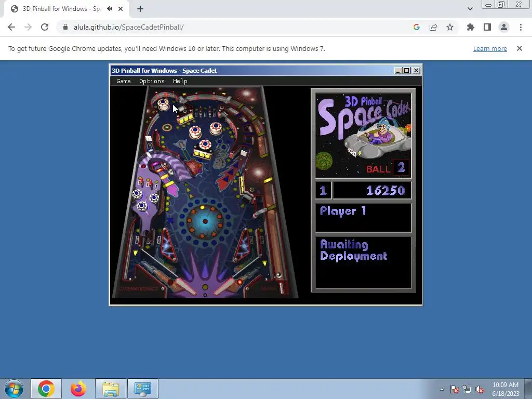Open the Options menu in Pinball
The image size is (532, 399).
coord(152,81)
